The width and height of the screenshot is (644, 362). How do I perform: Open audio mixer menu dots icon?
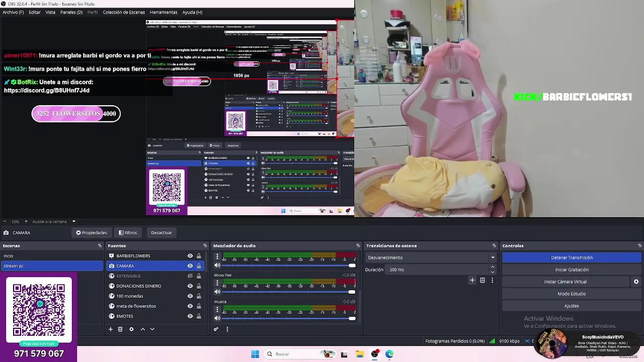[x=227, y=329]
